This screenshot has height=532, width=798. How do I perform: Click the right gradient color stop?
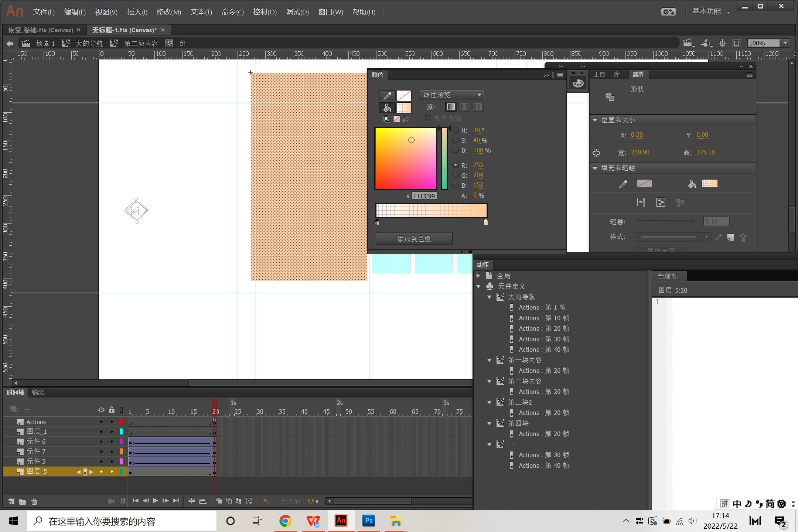485,222
